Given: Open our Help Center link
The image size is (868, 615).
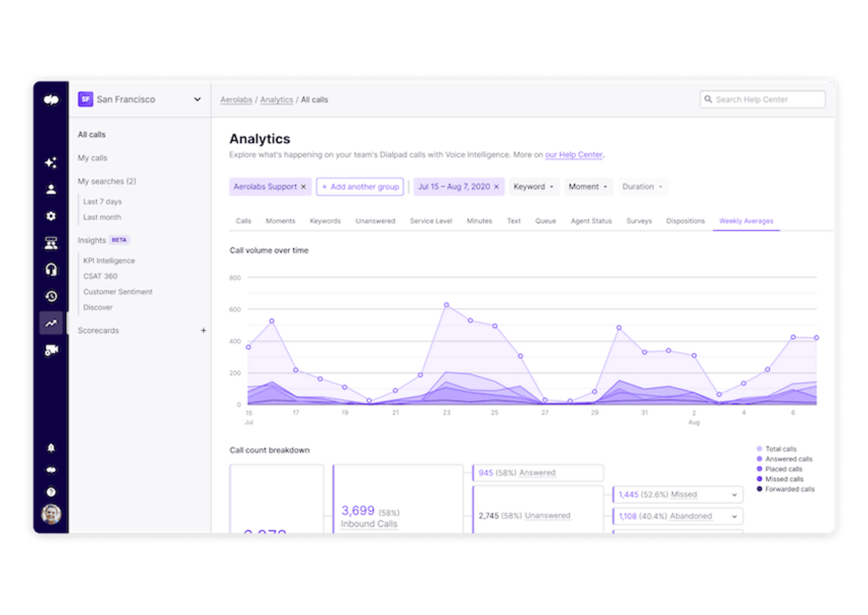Looking at the screenshot, I should [x=574, y=154].
